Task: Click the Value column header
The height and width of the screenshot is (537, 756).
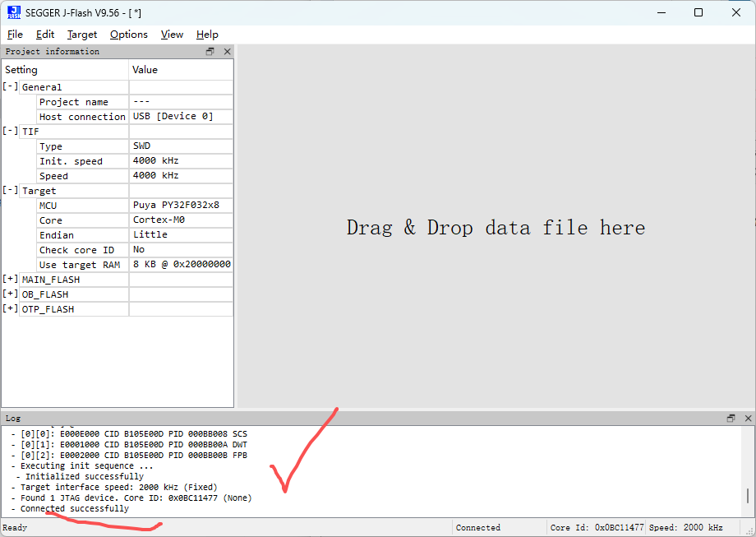Action: [x=182, y=69]
